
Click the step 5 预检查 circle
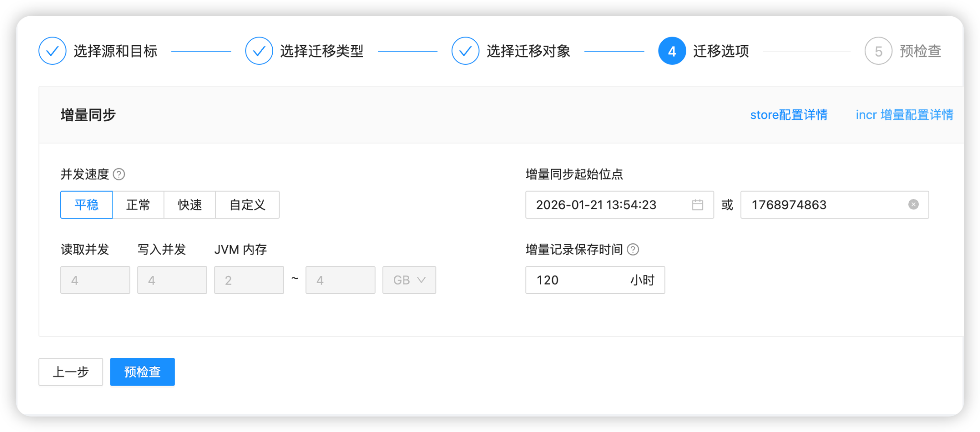point(878,51)
